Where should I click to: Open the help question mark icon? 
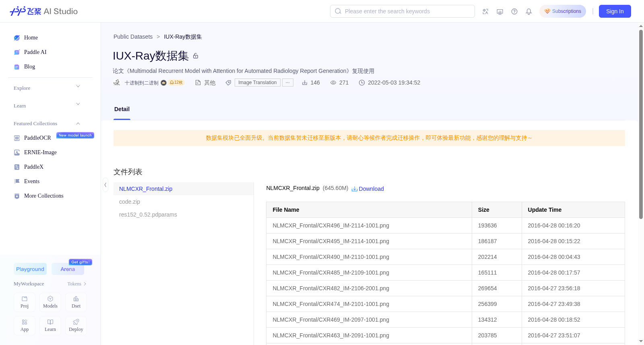pyautogui.click(x=514, y=12)
